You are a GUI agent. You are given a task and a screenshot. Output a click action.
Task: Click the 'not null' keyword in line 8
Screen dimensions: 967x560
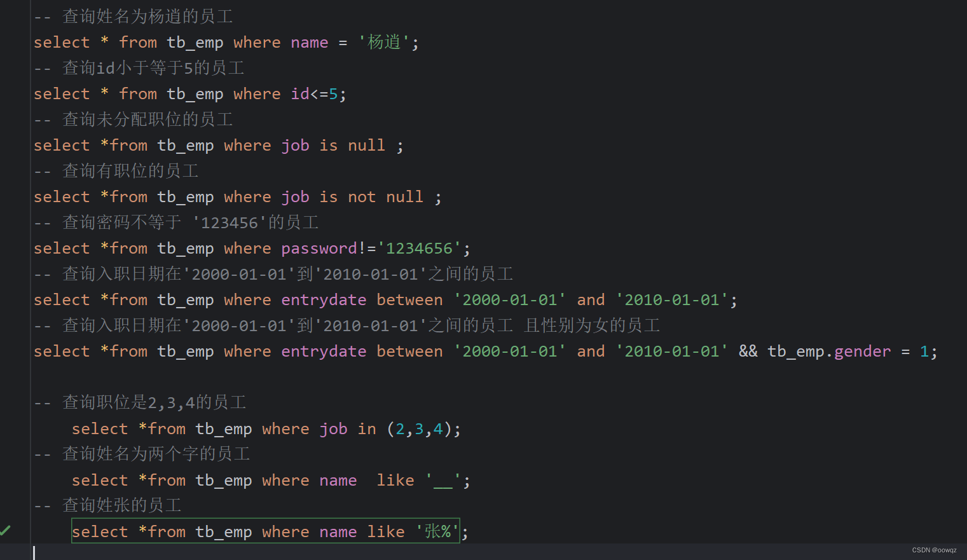coord(385,196)
